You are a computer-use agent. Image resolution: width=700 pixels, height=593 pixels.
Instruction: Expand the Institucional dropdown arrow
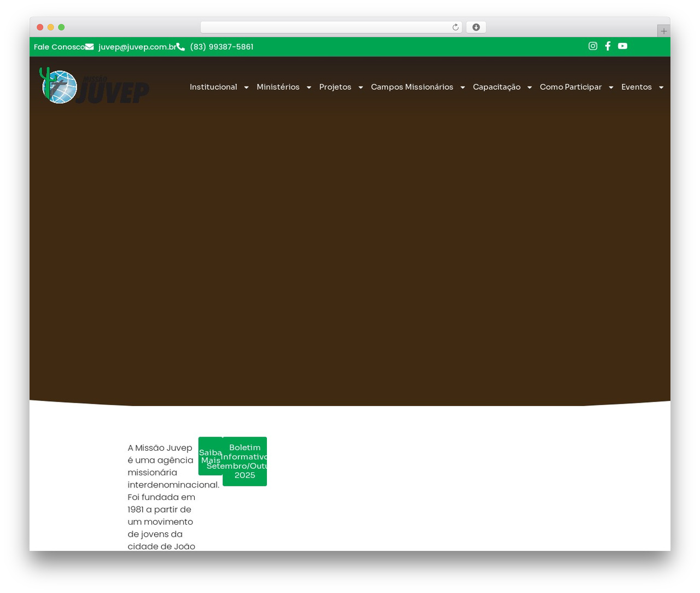tap(246, 88)
